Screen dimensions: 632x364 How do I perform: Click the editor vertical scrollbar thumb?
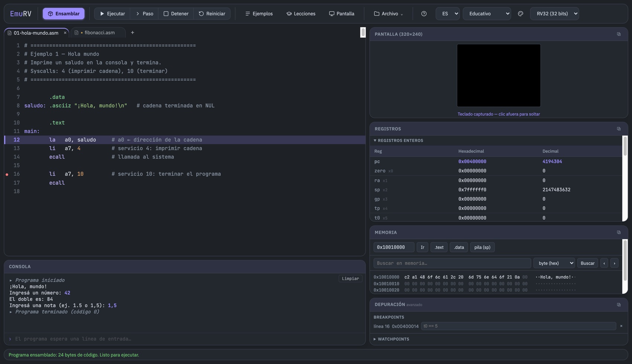(363, 32)
